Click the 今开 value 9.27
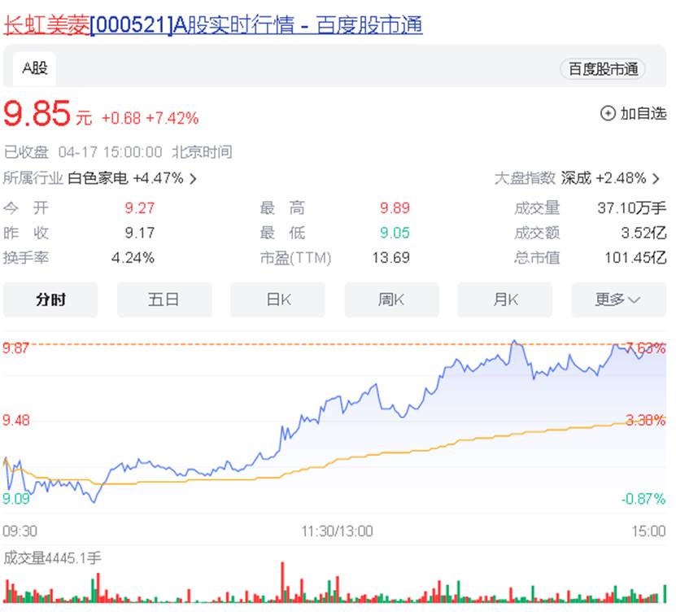The width and height of the screenshot is (676, 616). click(140, 208)
